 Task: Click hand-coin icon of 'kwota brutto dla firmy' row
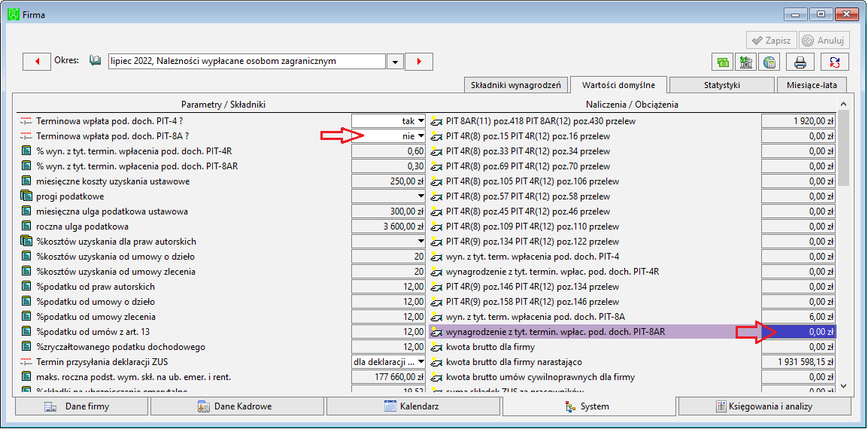pyautogui.click(x=437, y=347)
